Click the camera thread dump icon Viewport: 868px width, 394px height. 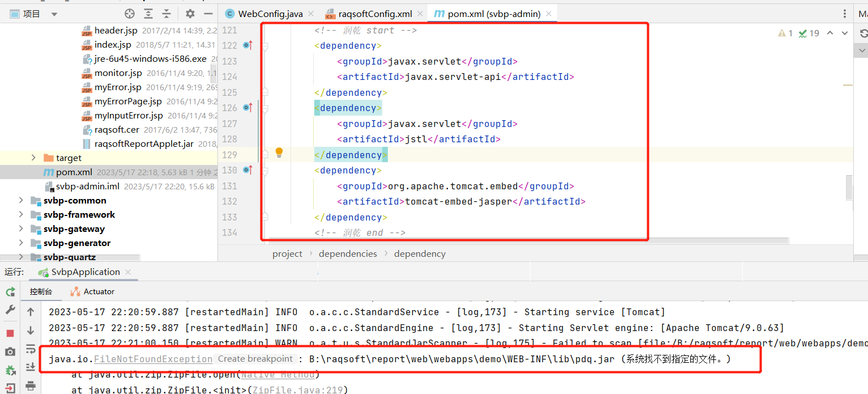click(10, 352)
